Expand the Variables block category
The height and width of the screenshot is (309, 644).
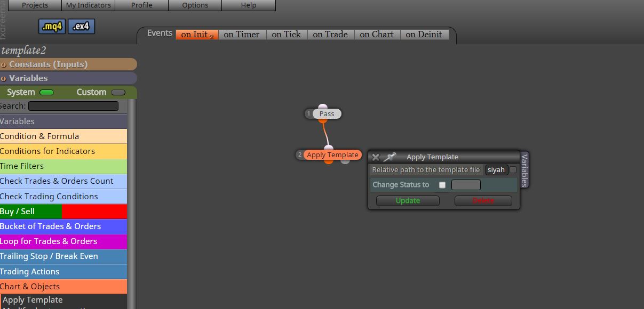click(63, 121)
